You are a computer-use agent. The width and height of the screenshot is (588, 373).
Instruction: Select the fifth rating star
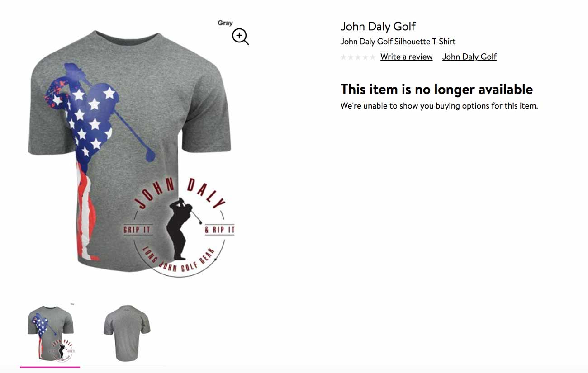point(372,57)
